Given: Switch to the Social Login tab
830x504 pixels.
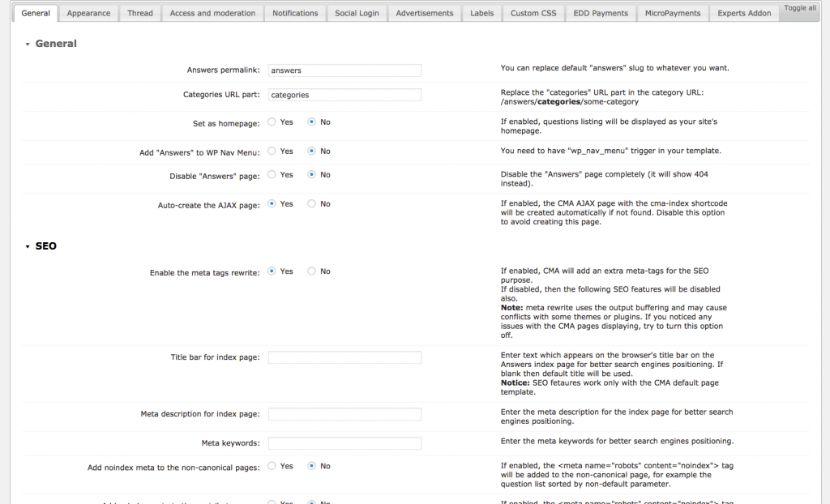Looking at the screenshot, I should coord(357,13).
